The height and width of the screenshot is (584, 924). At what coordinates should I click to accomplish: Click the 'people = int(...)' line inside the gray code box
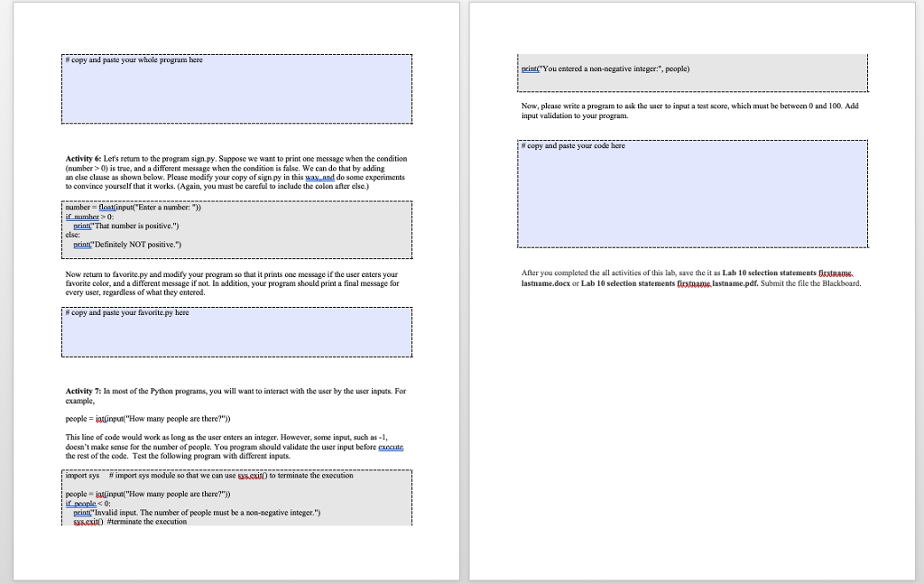point(148,495)
